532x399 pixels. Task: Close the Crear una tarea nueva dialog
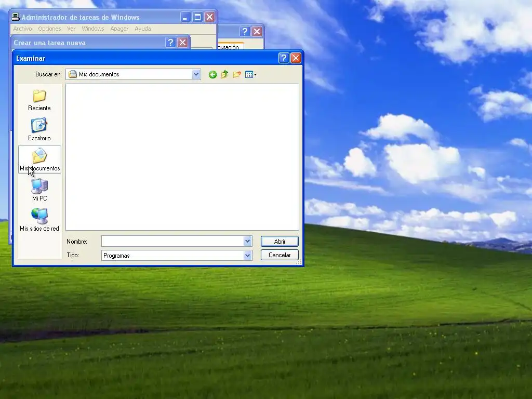[x=182, y=43]
